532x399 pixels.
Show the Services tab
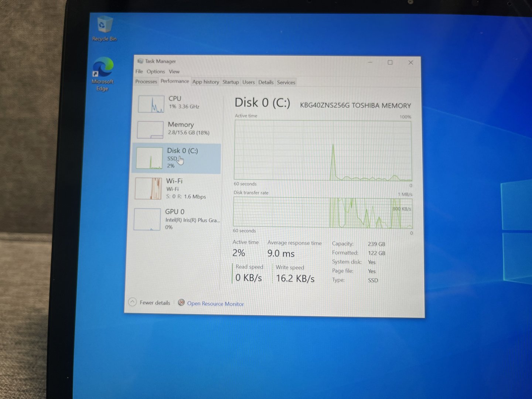pyautogui.click(x=286, y=82)
